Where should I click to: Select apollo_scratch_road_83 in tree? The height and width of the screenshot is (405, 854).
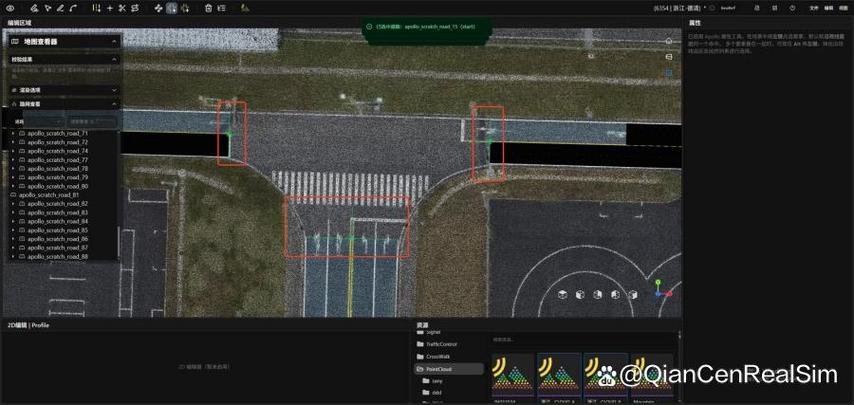tap(58, 212)
